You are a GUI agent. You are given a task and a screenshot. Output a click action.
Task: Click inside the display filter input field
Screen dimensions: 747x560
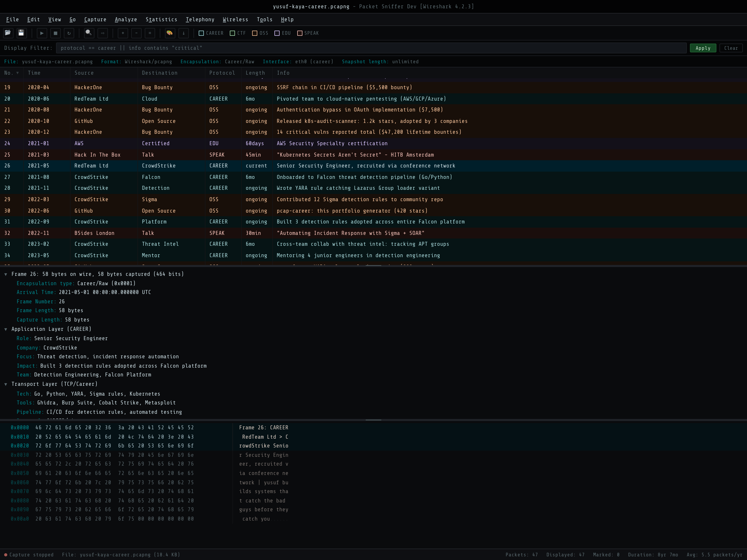[338, 48]
